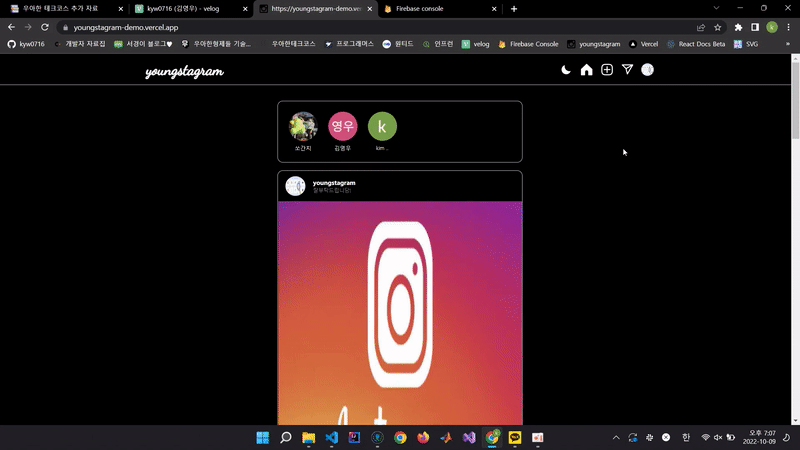Open Windows taskbar search
The height and width of the screenshot is (450, 800).
[286, 438]
